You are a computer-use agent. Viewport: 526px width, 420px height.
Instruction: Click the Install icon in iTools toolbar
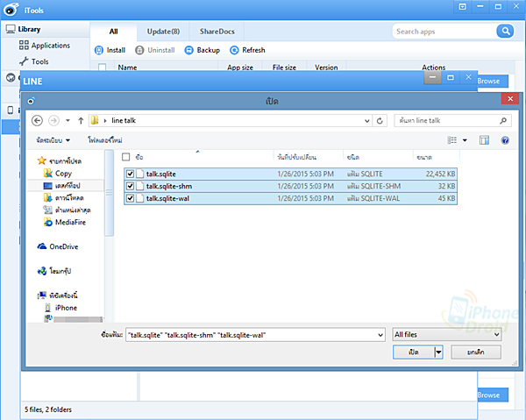(99, 50)
